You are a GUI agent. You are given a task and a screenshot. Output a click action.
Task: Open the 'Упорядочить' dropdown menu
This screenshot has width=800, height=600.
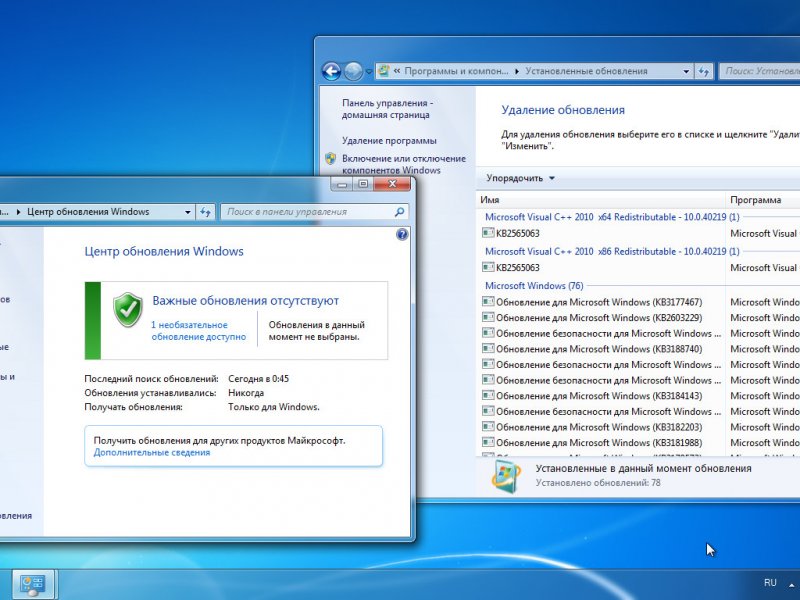520,178
